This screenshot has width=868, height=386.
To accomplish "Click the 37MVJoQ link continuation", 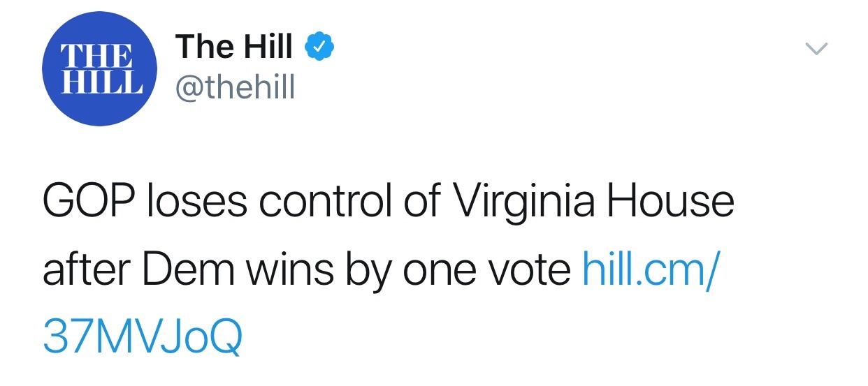I will 143,336.
